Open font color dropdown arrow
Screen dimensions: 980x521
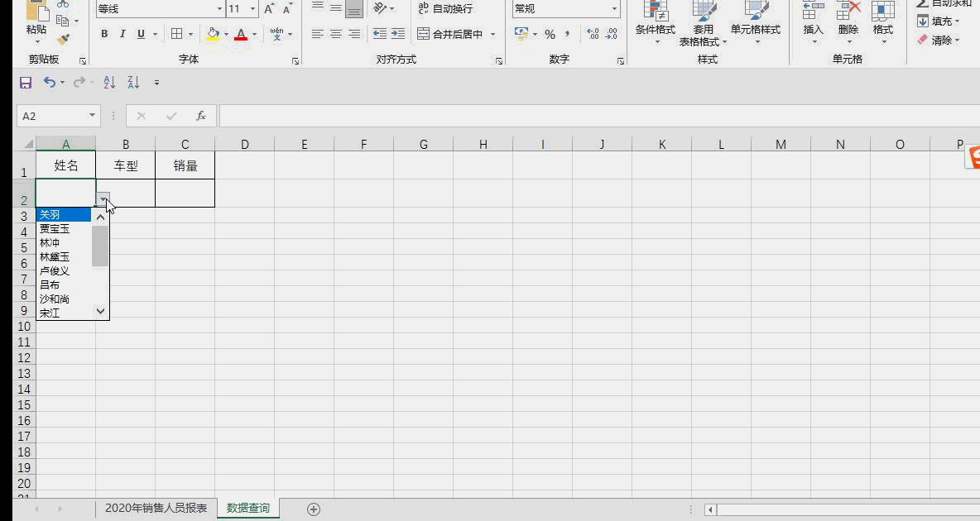(254, 35)
